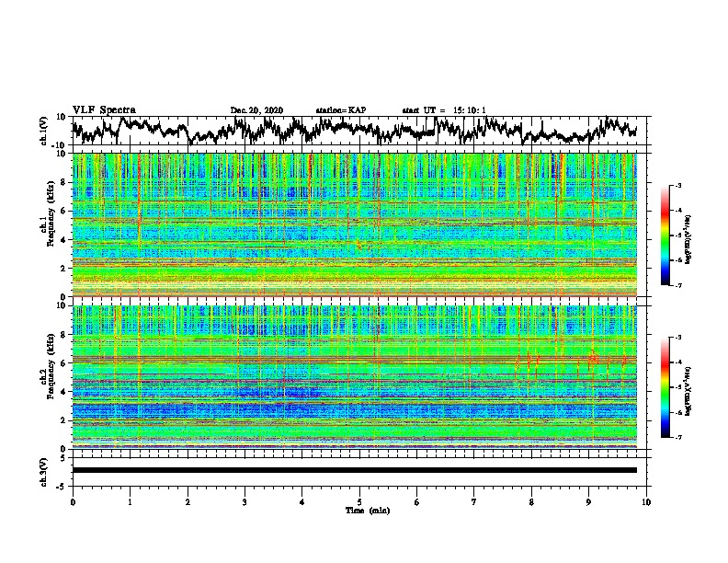Viewport: 728px width, 563px height.
Task: Click time axis tick label "7"
Action: 474,502
